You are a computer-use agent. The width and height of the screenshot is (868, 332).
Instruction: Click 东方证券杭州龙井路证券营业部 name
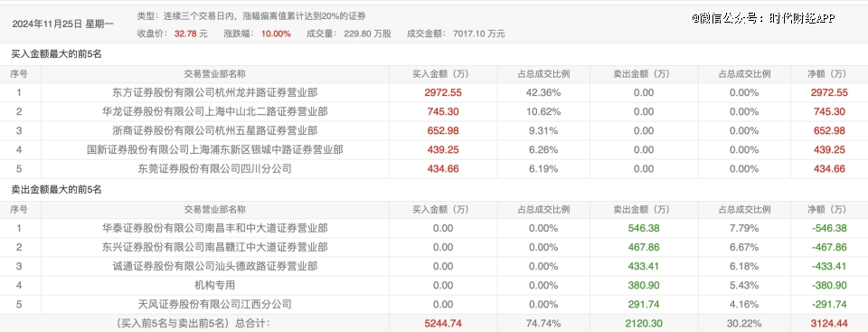click(215, 92)
